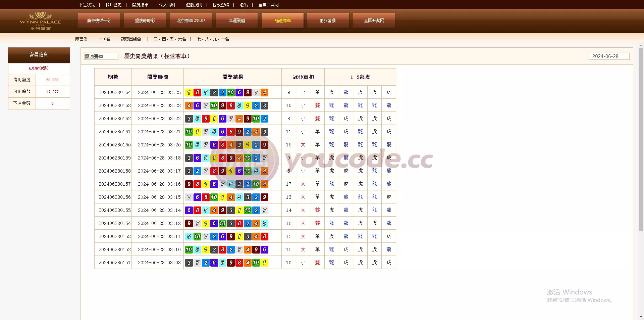Click 歷史開獎結果 page title

157,56
